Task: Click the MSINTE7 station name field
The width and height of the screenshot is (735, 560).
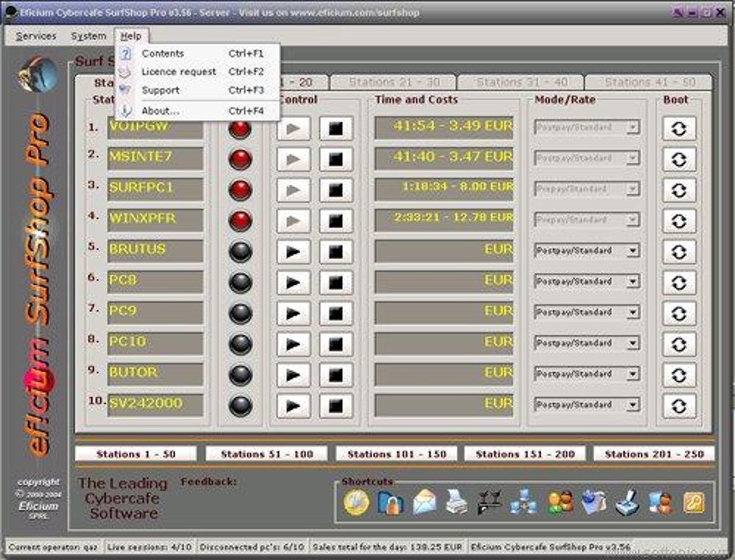Action: [155, 157]
